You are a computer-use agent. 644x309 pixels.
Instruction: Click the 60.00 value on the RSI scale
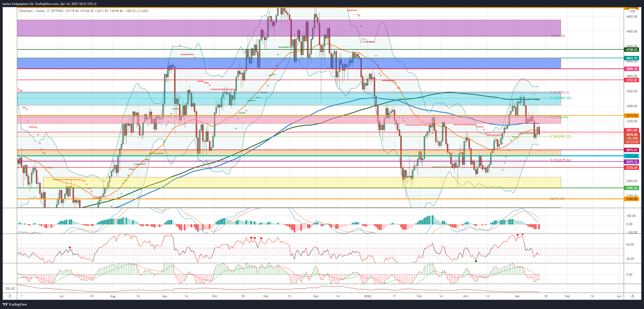click(630, 244)
